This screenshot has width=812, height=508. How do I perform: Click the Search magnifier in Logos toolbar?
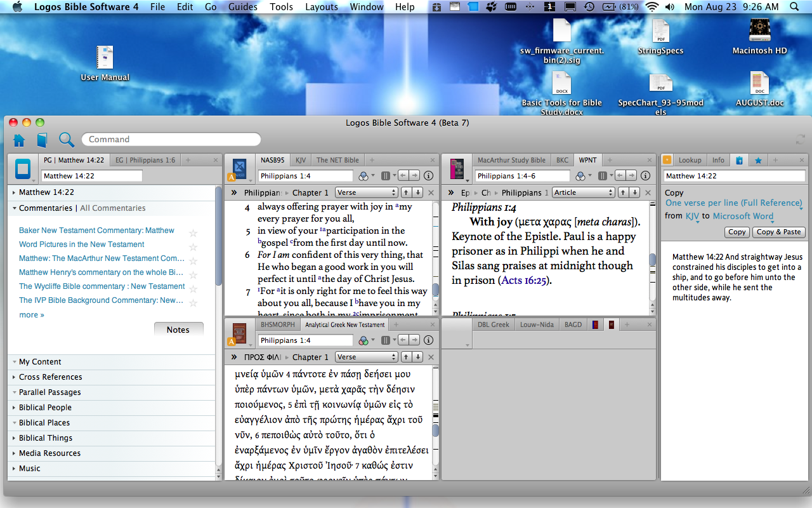tap(66, 140)
